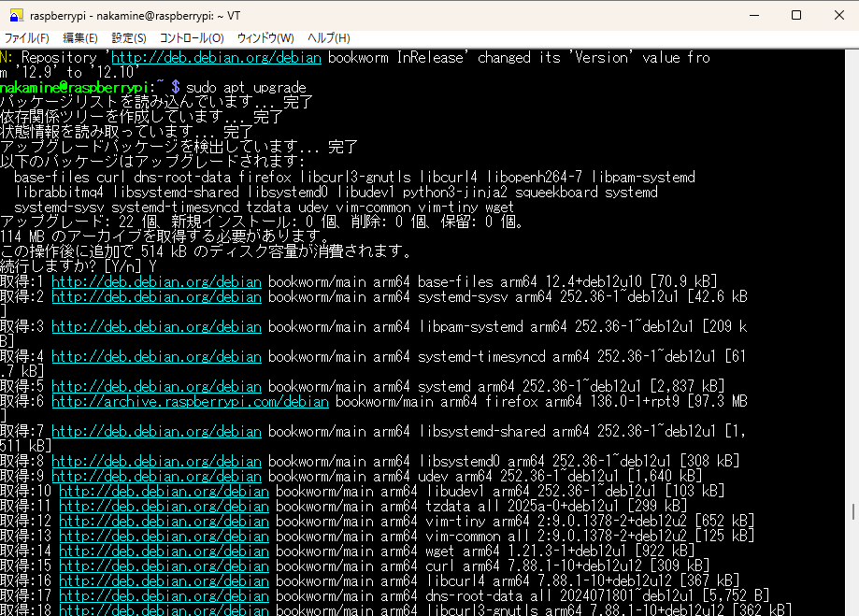The width and height of the screenshot is (859, 616).
Task: Maximize the Tera Term window
Action: coord(795,15)
